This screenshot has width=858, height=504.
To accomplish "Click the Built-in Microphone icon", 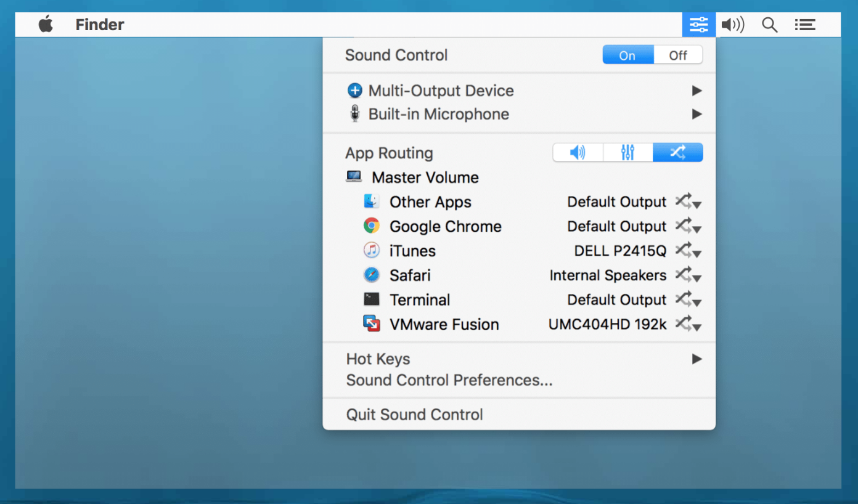I will [x=355, y=114].
